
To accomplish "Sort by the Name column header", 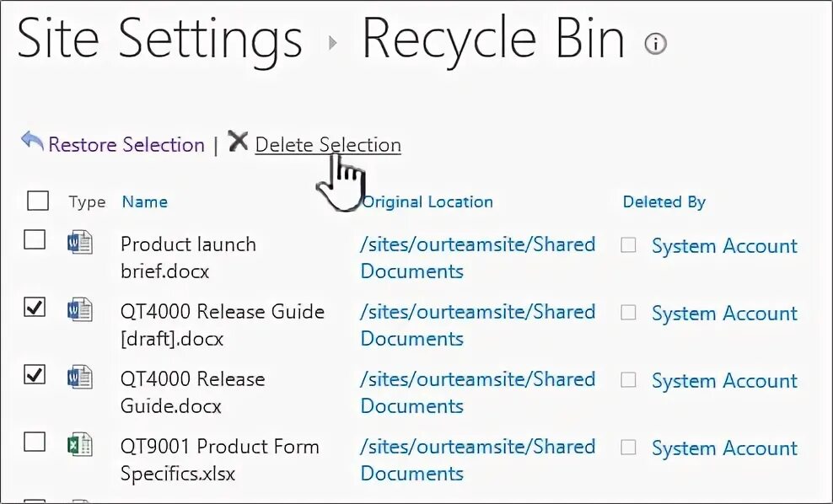I will pyautogui.click(x=144, y=201).
